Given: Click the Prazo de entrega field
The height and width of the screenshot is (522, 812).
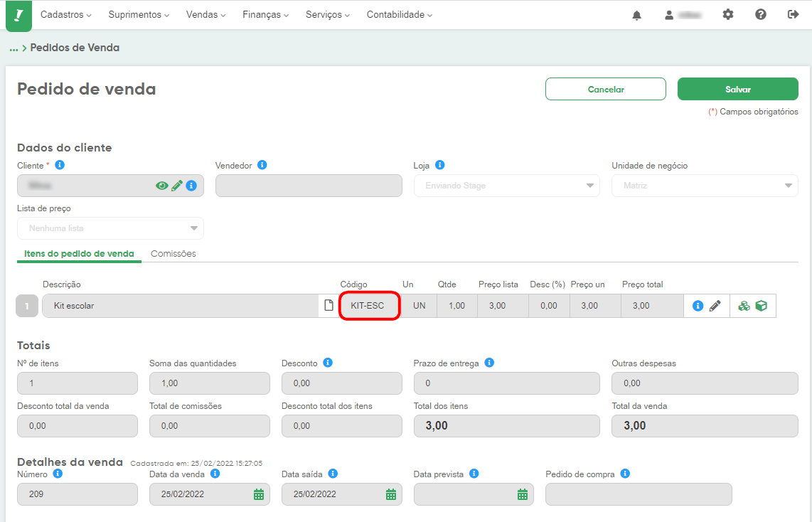Looking at the screenshot, I should coord(506,383).
